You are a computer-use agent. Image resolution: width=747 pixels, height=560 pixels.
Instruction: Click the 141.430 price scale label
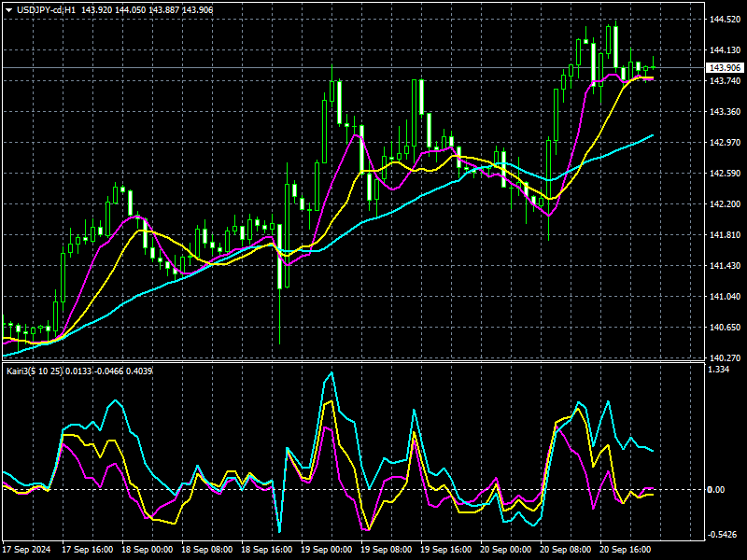click(x=726, y=266)
